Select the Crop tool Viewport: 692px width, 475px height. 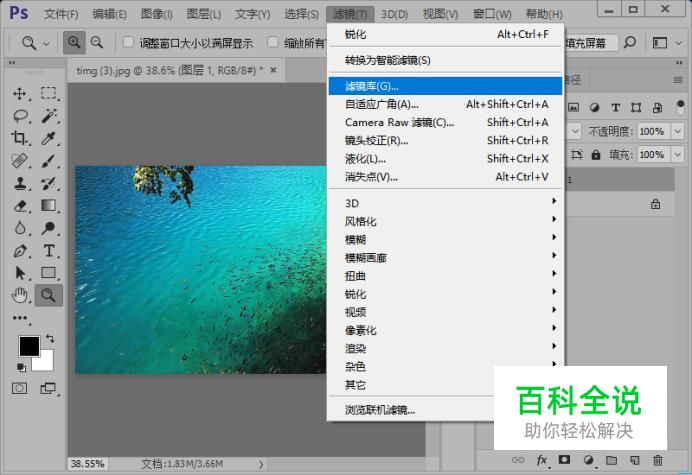(x=20, y=138)
